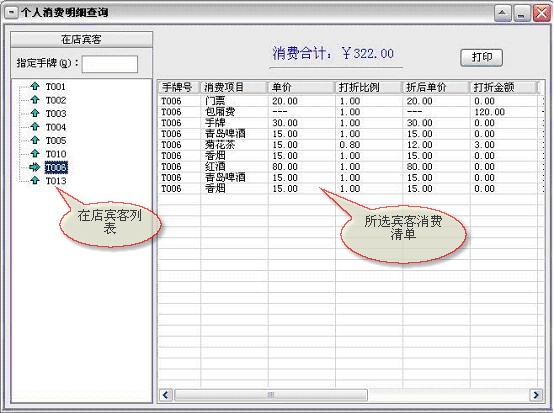Select guest T013 in the tree list
The height and width of the screenshot is (413, 554).
tap(56, 181)
